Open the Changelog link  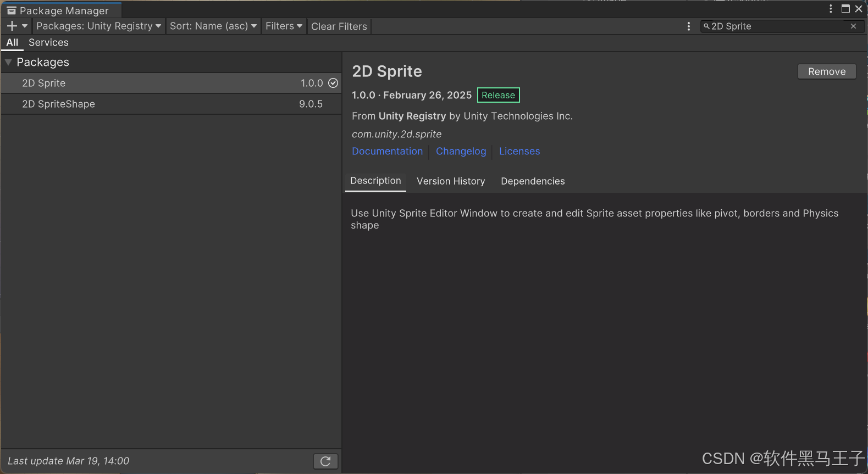461,151
